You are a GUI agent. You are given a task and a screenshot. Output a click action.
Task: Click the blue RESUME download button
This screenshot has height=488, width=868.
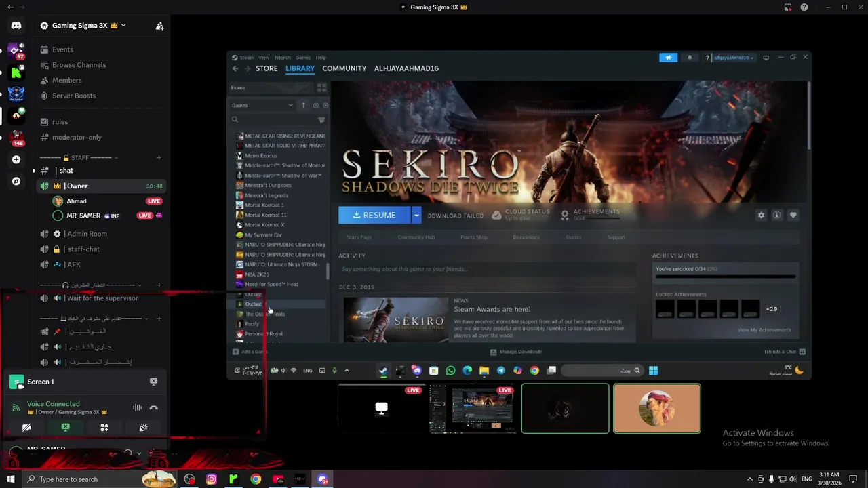[x=375, y=216]
